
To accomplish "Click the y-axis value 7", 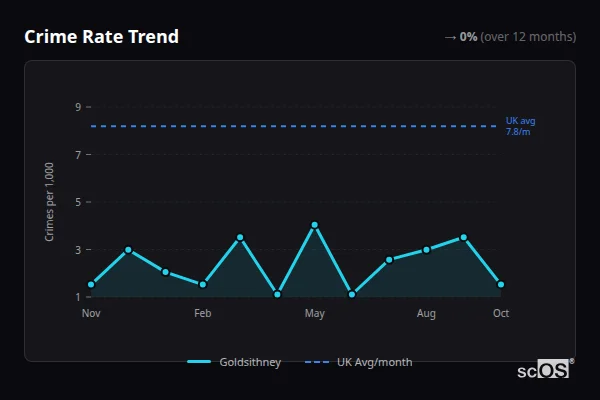I will tap(78, 155).
